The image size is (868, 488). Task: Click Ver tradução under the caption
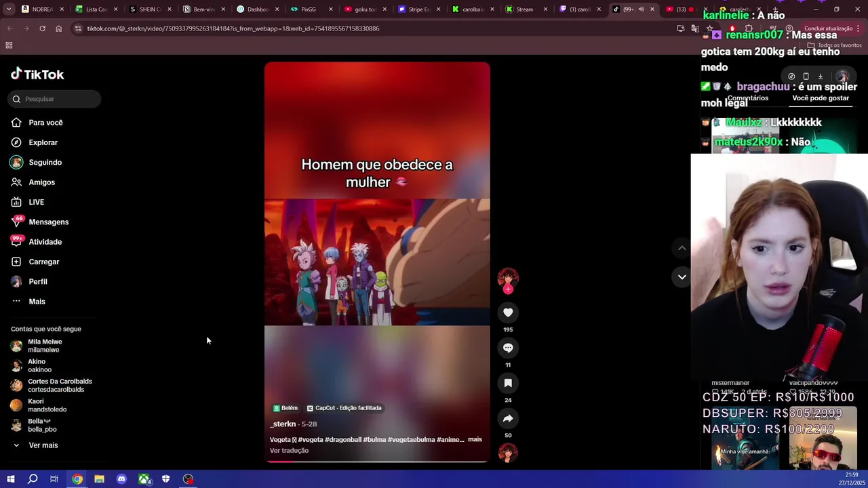pos(289,451)
